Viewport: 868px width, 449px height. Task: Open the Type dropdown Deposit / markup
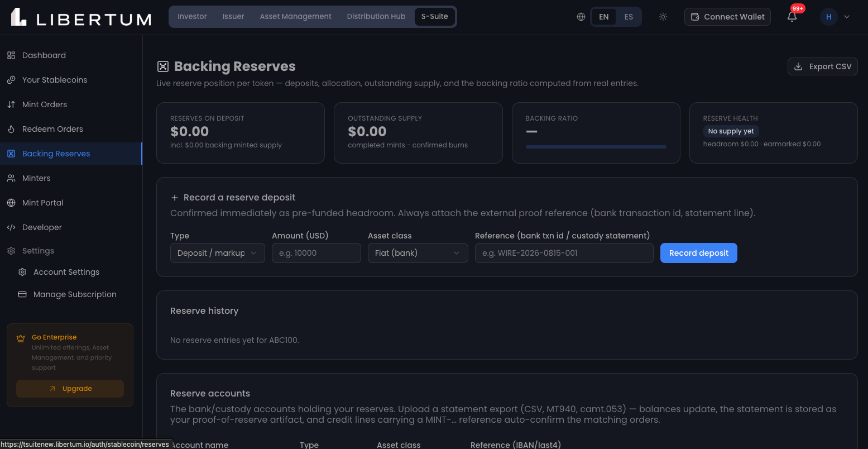point(218,253)
